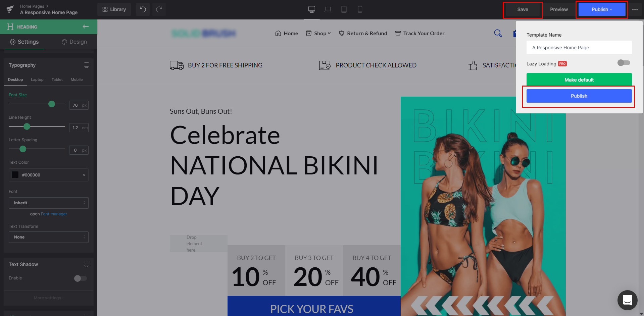Open the Font manager link

click(x=54, y=214)
